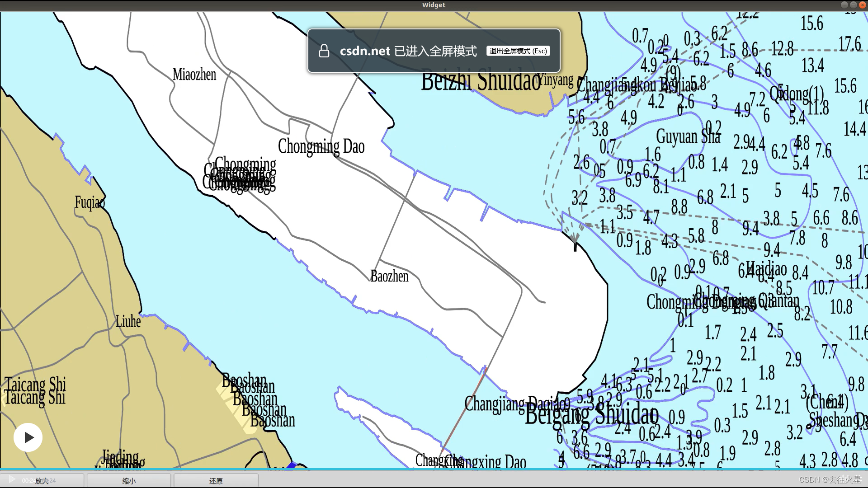Click the 缩小 zoom-out button

coord(129,481)
